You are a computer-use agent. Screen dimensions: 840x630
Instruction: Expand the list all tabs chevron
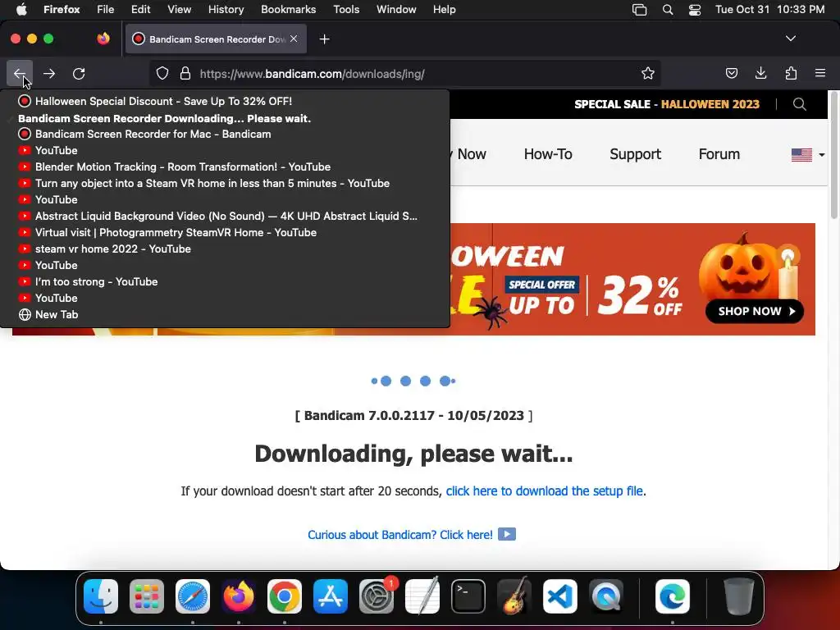[790, 39]
